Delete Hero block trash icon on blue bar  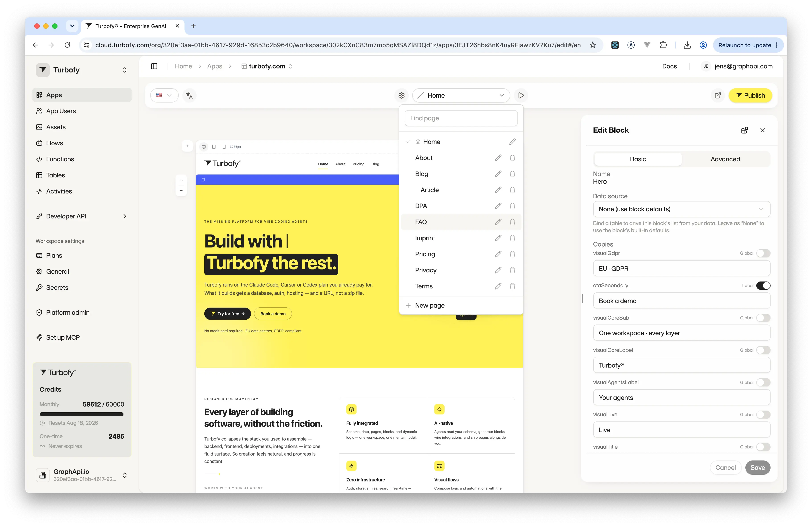(203, 180)
